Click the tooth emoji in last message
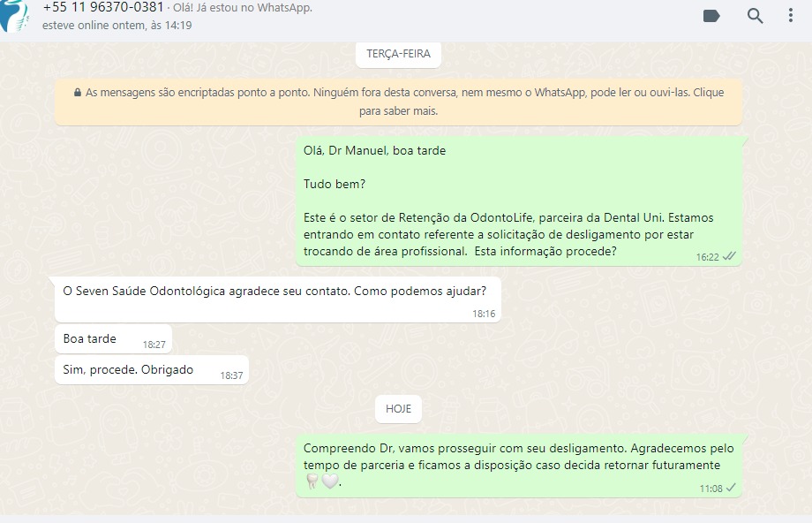 (312, 481)
